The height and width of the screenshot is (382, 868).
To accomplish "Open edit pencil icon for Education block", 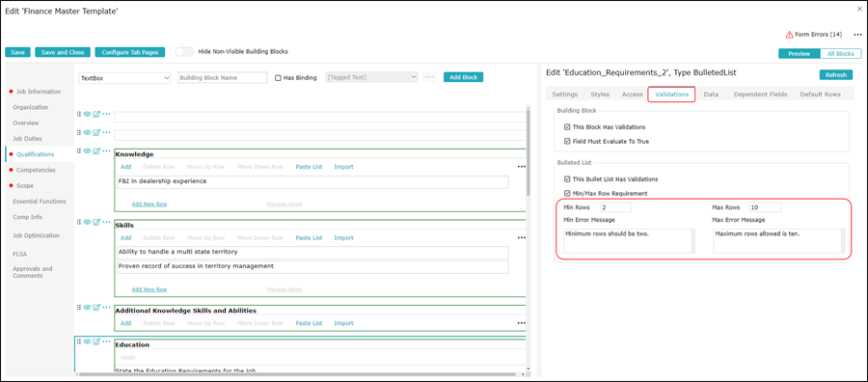I will point(96,341).
